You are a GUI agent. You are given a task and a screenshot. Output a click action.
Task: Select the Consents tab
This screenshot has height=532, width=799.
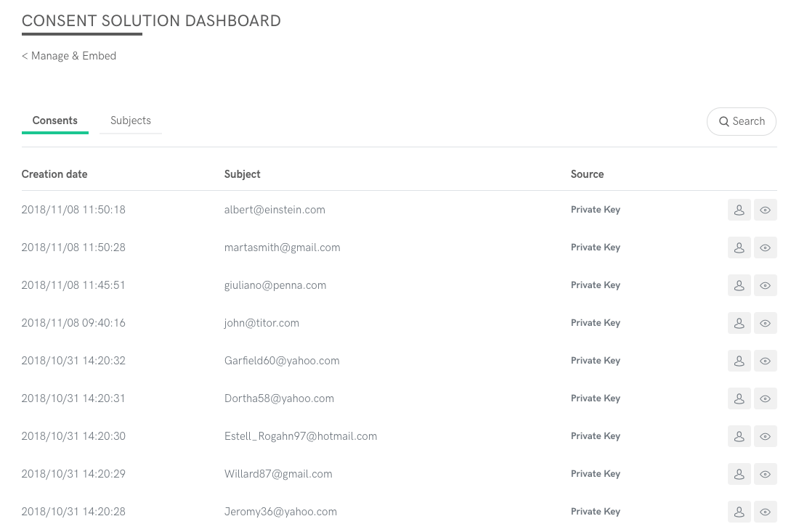pos(54,120)
